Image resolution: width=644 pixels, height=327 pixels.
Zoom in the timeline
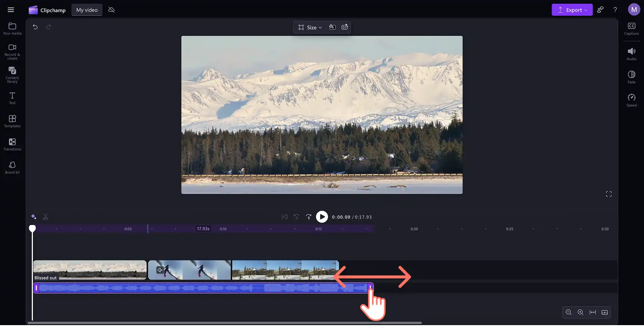tap(580, 312)
